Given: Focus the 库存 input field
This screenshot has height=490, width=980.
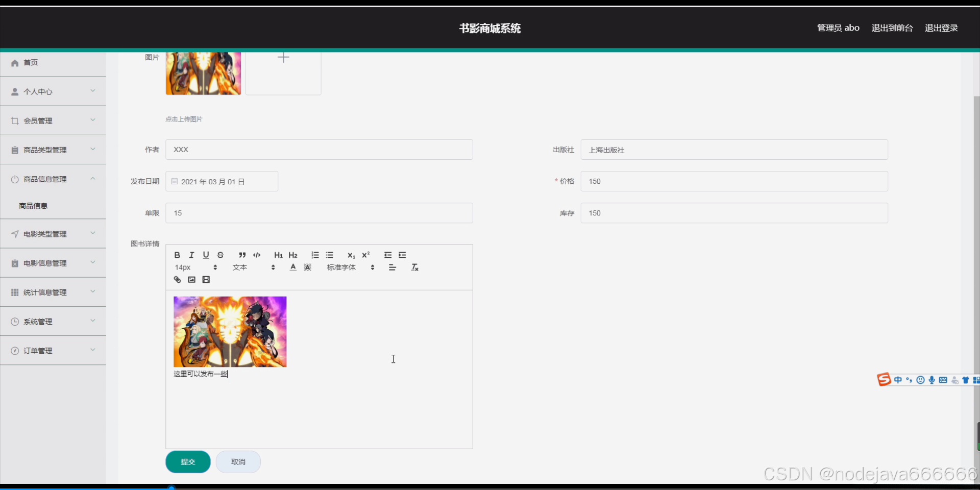Looking at the screenshot, I should pyautogui.click(x=734, y=213).
